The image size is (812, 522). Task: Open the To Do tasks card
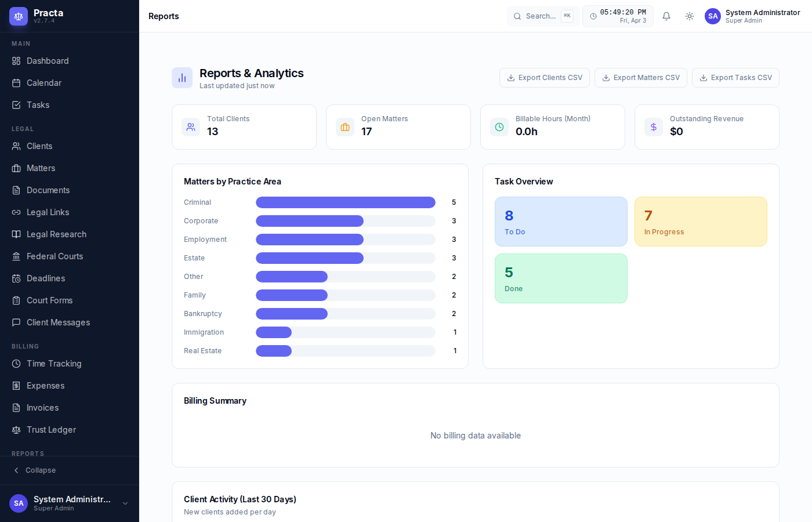(x=561, y=222)
